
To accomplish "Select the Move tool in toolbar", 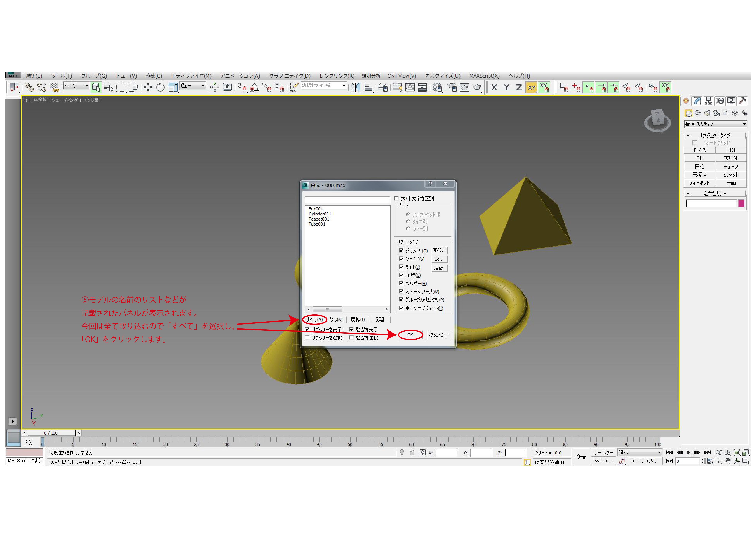I will pos(148,87).
